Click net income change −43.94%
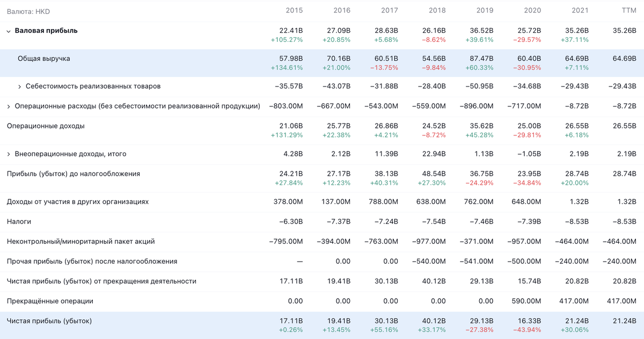Viewport: 644px width, 339px height. [x=528, y=330]
